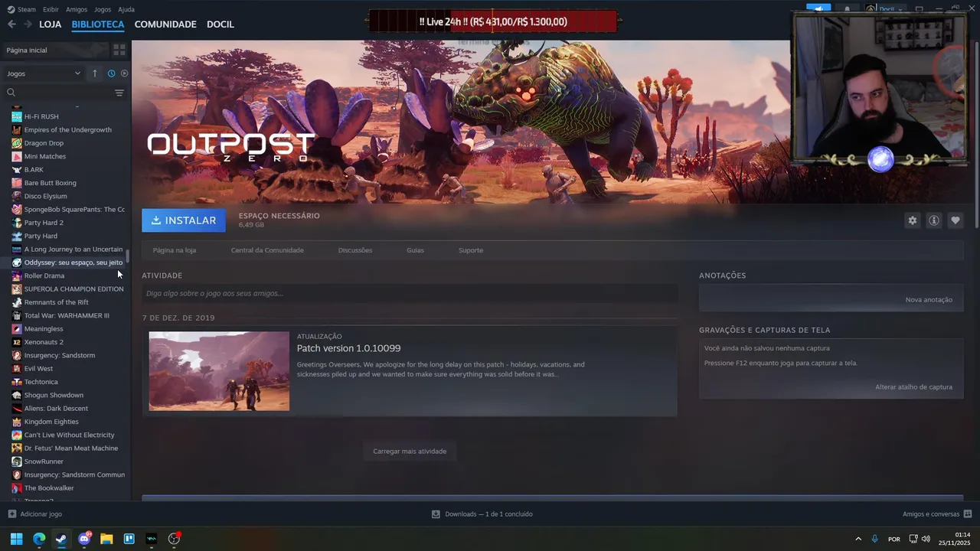The height and width of the screenshot is (551, 980).
Task: Open the collections grid view icon
Action: 119,50
